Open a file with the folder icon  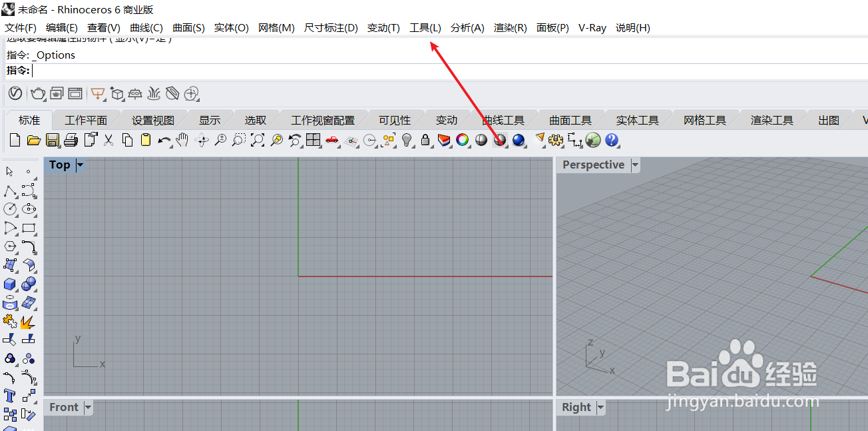pos(33,140)
